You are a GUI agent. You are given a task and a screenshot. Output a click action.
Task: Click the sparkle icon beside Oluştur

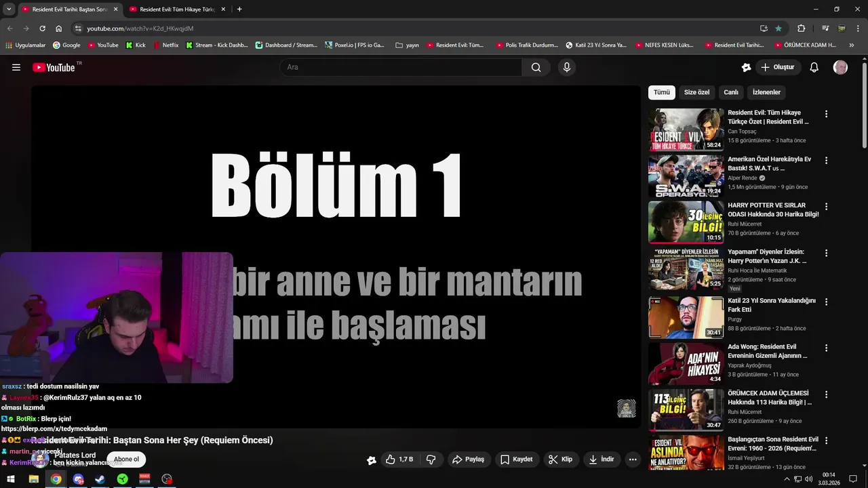click(746, 67)
